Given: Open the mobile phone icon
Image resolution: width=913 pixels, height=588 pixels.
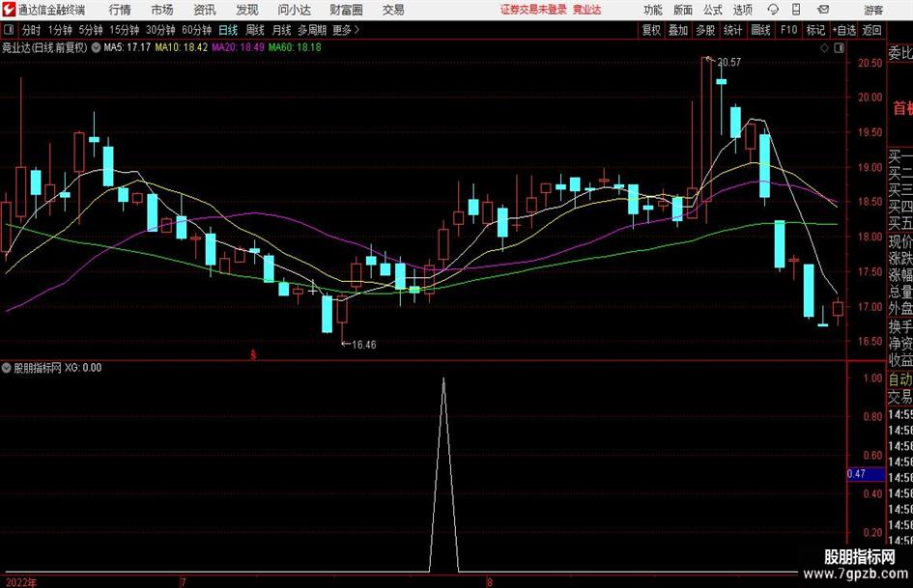Looking at the screenshot, I should click(796, 10).
